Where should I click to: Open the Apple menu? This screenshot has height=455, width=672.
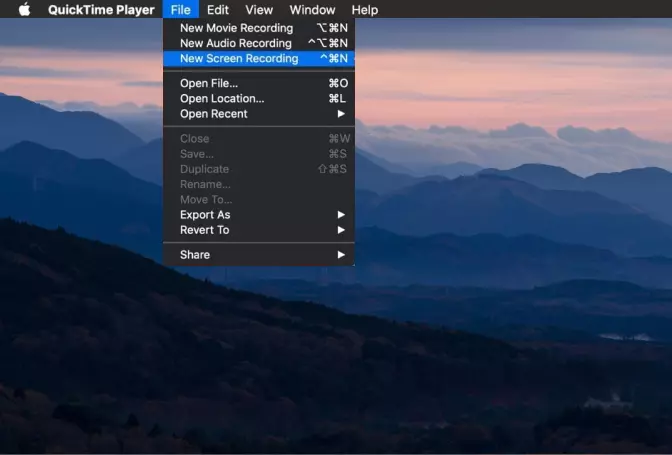coord(25,9)
